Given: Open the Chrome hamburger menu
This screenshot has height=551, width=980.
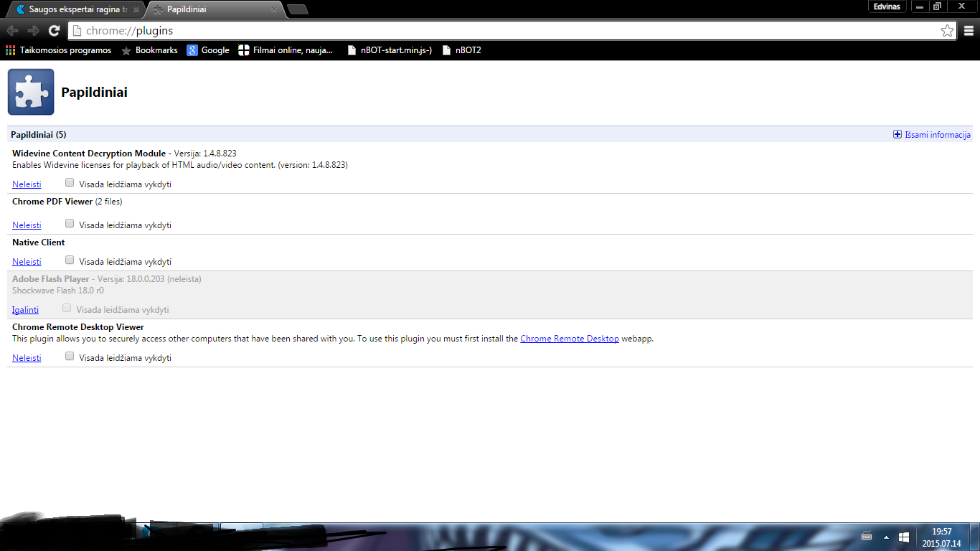Looking at the screenshot, I should click(x=969, y=31).
